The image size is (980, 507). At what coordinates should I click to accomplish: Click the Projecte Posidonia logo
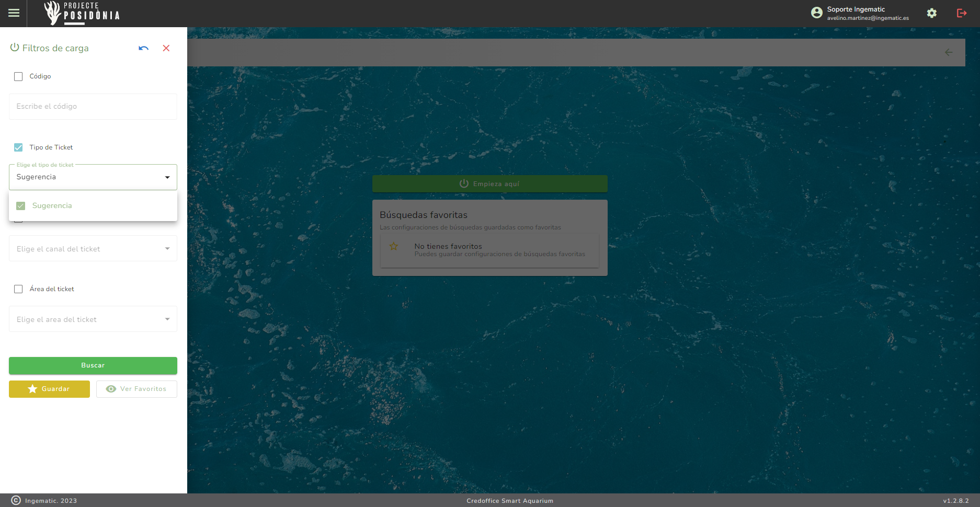[x=82, y=13]
